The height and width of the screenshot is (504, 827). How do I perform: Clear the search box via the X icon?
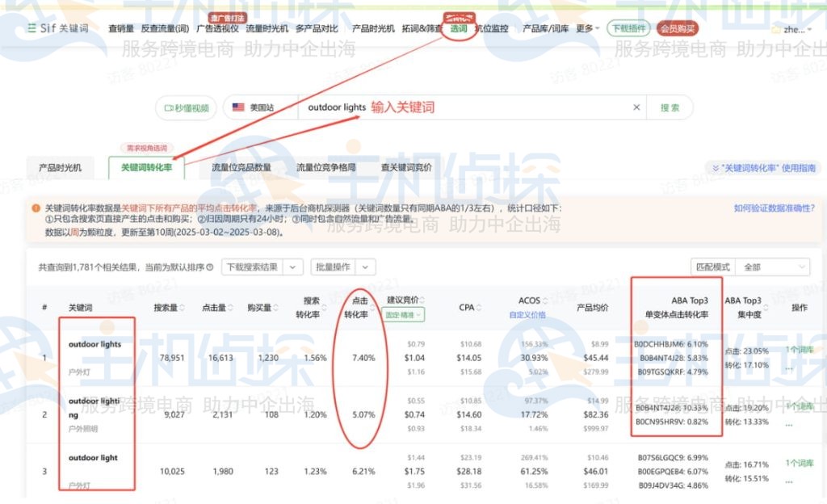coord(636,107)
